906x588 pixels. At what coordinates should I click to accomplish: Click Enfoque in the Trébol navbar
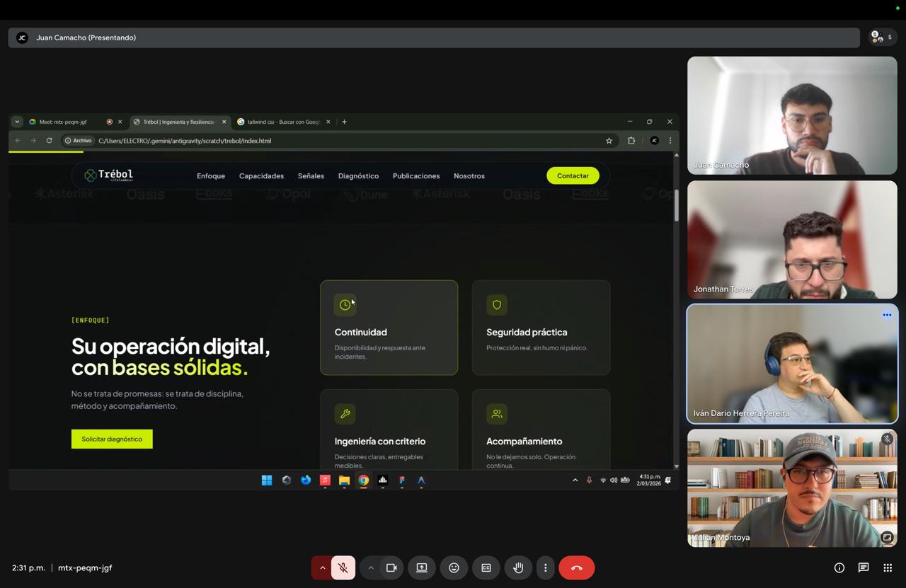coord(211,175)
